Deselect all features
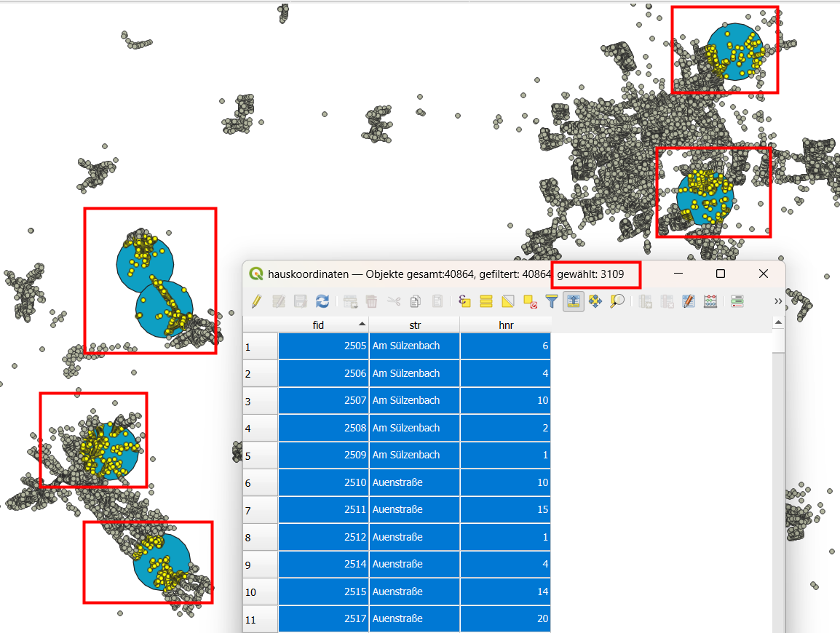This screenshot has height=633, width=840. (x=531, y=301)
